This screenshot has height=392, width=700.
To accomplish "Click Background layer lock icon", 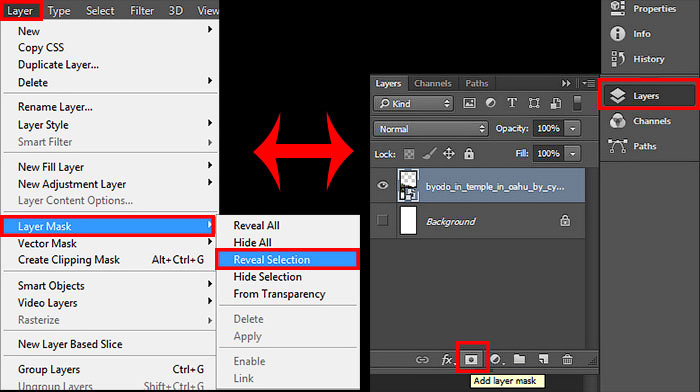I will pyautogui.click(x=565, y=220).
